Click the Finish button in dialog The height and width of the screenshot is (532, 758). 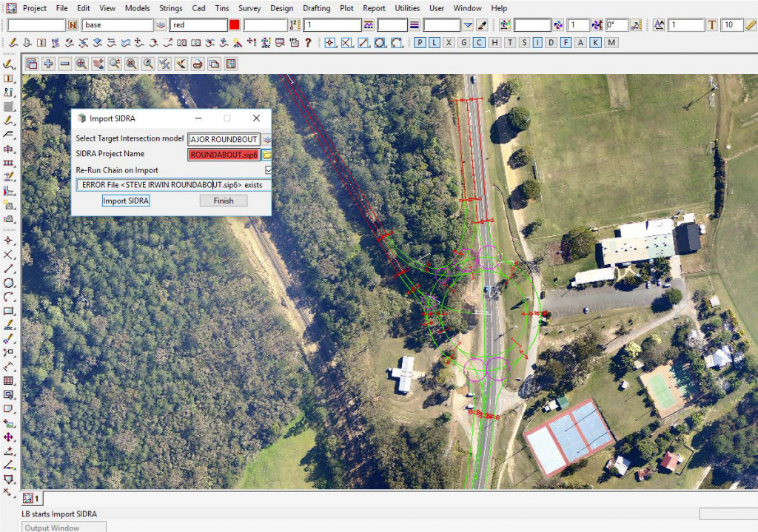pyautogui.click(x=223, y=201)
